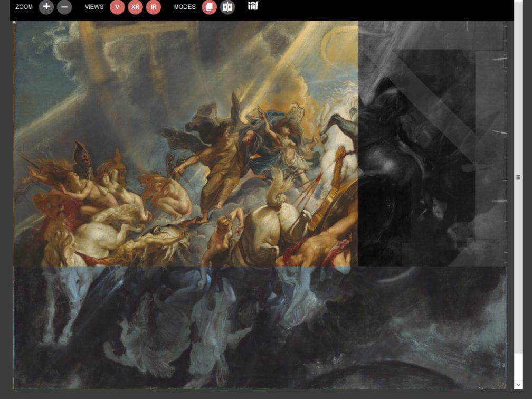Click the ZOOM label in toolbar
Viewport: 532px width, 399px height.
point(24,7)
